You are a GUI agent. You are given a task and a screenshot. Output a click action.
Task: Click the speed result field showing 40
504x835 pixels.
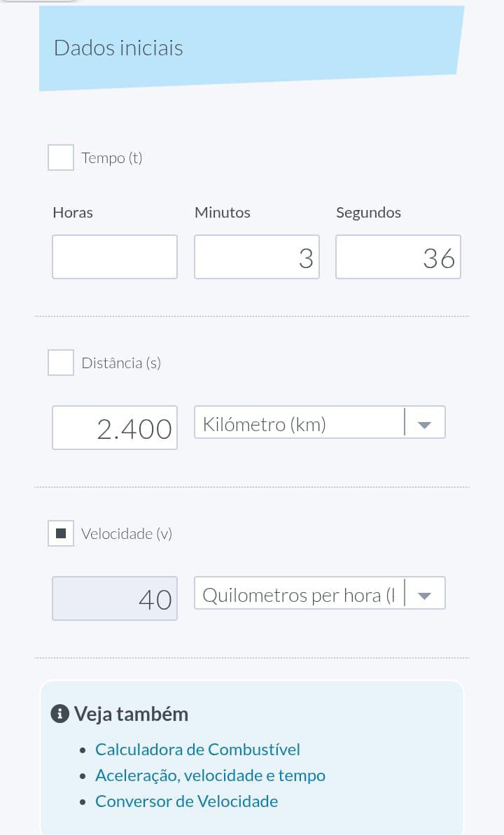pyautogui.click(x=115, y=598)
